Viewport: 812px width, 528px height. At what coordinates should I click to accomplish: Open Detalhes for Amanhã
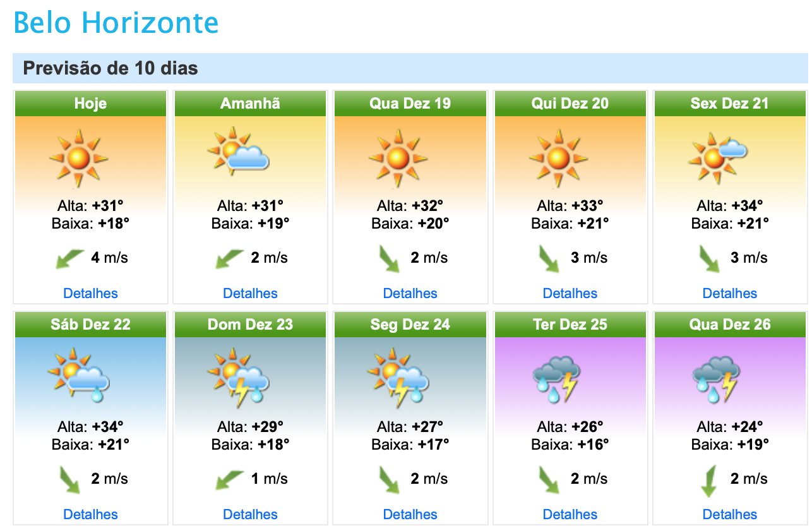coord(250,293)
